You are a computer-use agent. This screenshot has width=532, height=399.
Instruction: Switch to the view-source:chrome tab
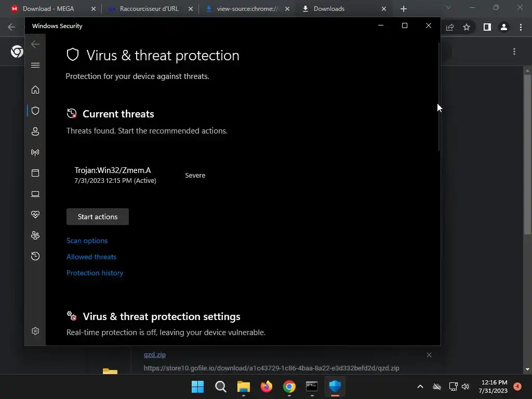pos(248,9)
